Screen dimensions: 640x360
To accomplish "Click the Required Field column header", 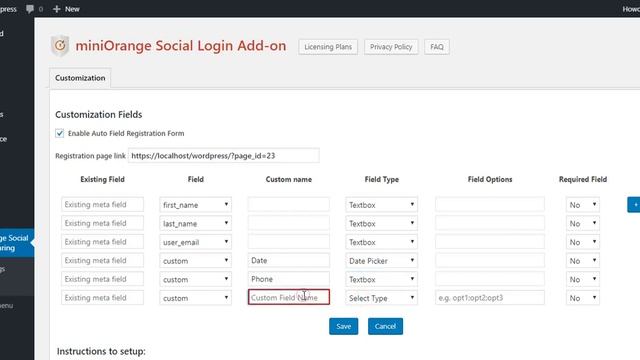I will (x=583, y=179).
